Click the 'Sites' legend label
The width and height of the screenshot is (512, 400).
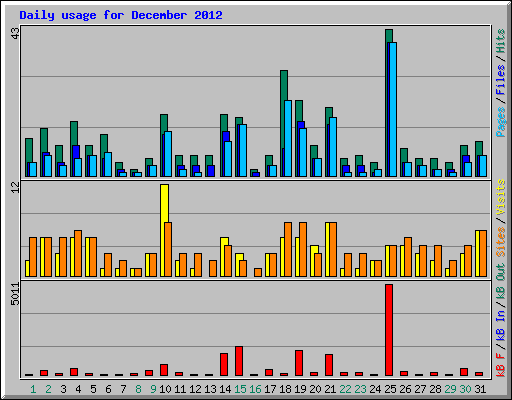(501, 242)
